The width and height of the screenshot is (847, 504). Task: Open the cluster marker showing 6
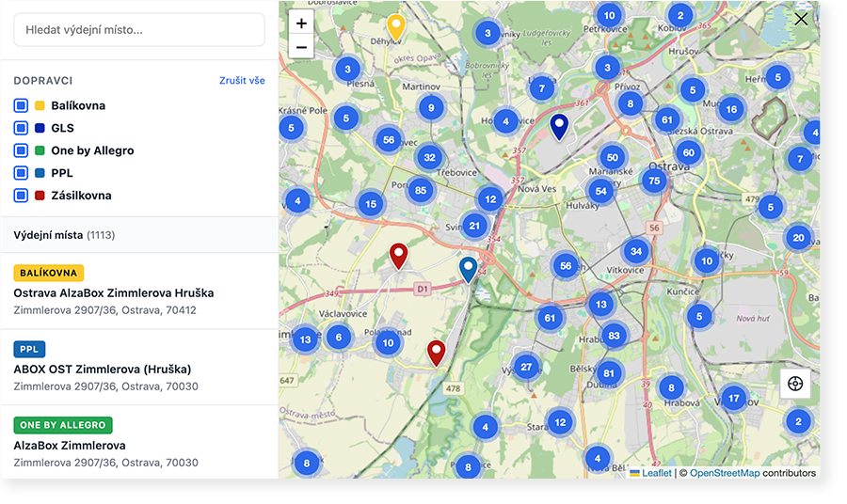(x=339, y=338)
